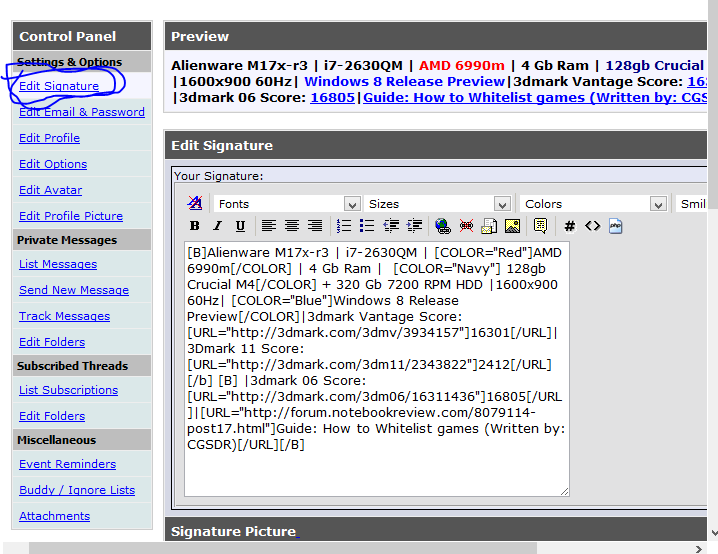Open Buddy / Ignore Lists link
718x554 pixels.
click(77, 490)
